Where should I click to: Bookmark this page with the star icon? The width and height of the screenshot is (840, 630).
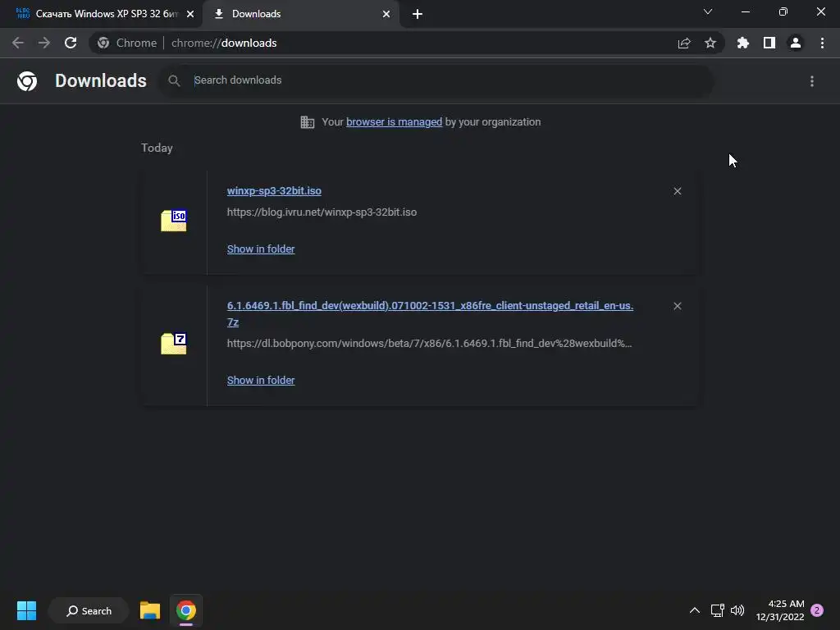[710, 43]
